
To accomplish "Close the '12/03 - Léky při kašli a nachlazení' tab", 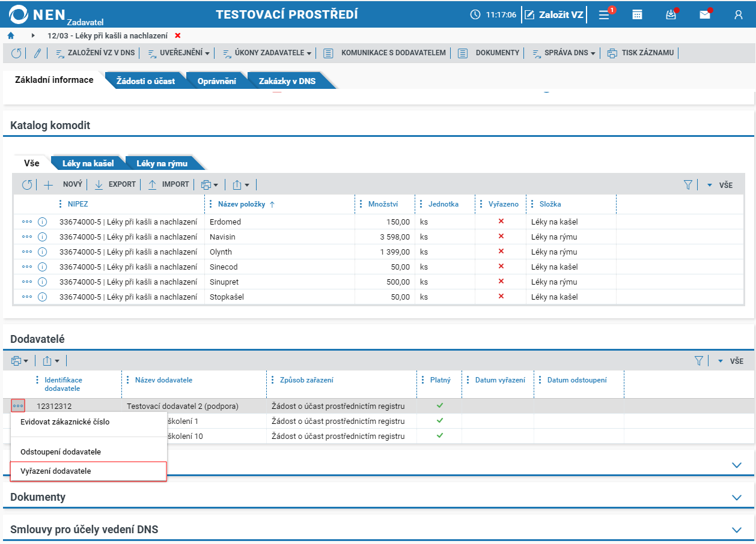I will (x=177, y=35).
